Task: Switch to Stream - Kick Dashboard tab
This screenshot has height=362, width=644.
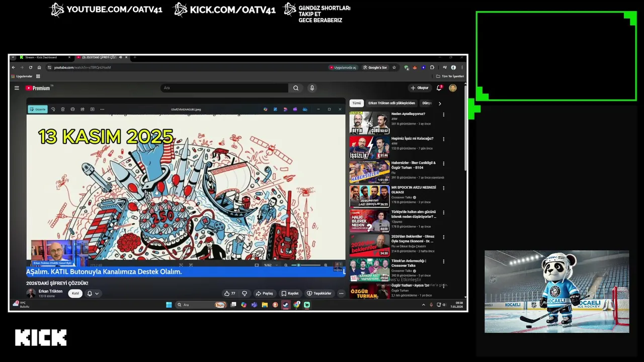Action: [x=44, y=57]
